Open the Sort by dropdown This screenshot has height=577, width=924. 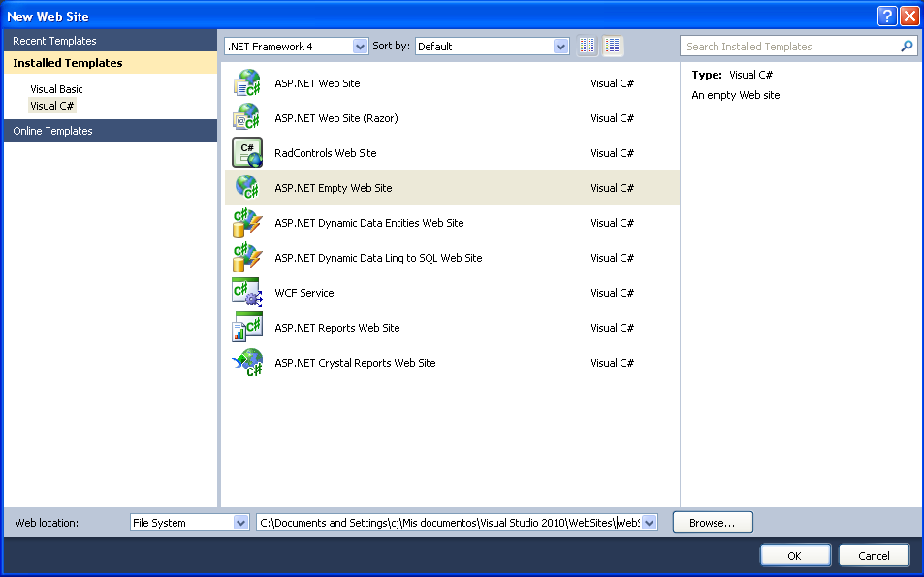(560, 46)
